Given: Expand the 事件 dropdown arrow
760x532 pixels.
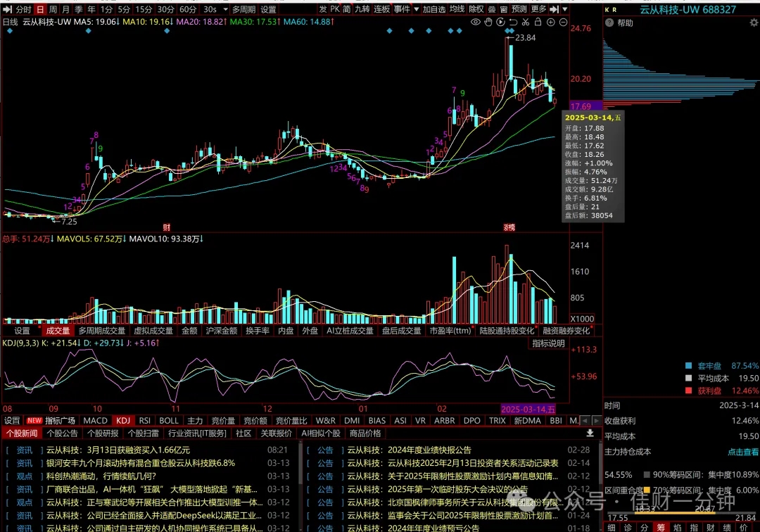Looking at the screenshot, I should click(417, 9).
